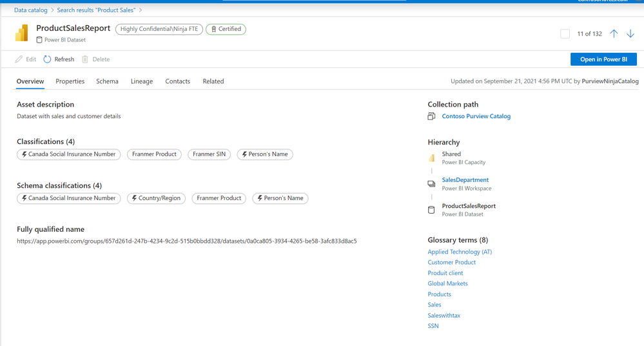644x346 pixels.
Task: Open the Properties tab
Action: (x=70, y=81)
